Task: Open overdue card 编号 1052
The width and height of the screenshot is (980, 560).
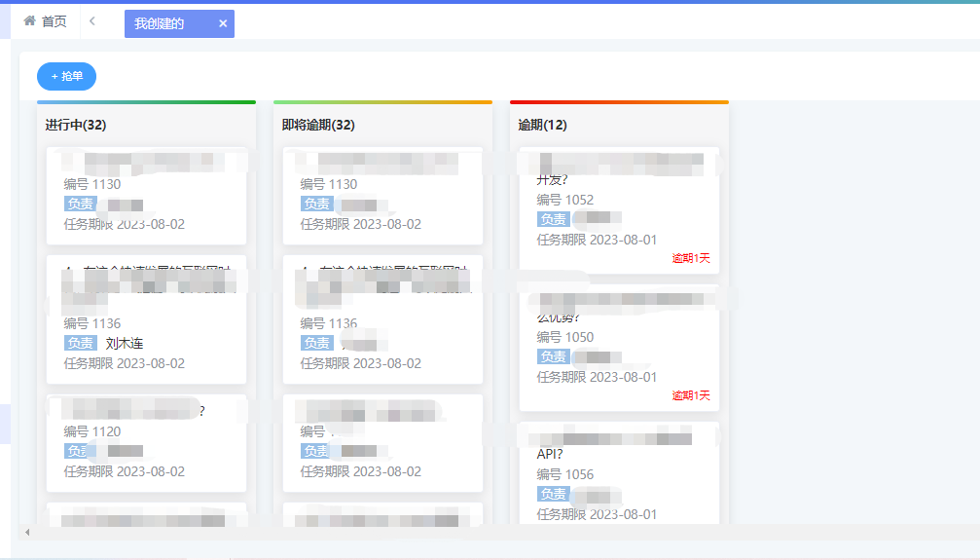Action: [619, 210]
